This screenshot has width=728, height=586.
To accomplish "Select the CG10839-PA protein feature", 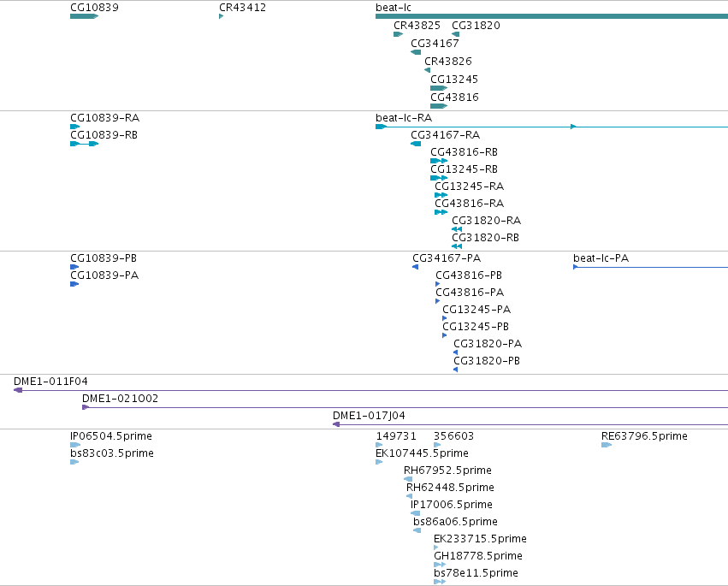I will (x=74, y=284).
